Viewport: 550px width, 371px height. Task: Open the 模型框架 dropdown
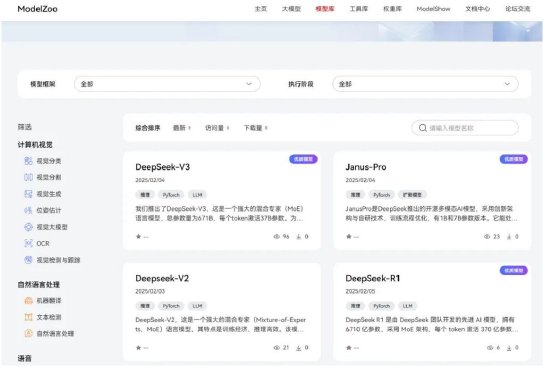167,84
